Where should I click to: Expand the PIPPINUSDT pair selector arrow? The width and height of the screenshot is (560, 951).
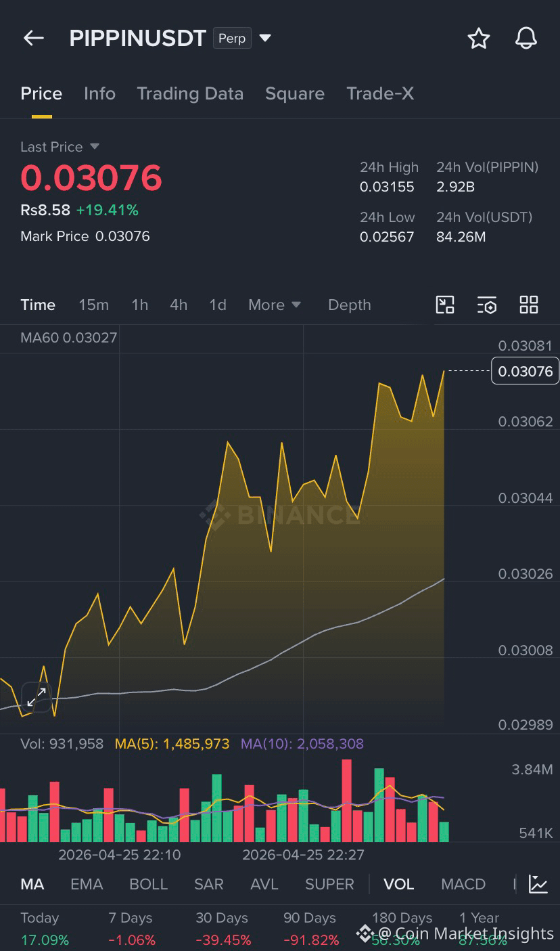265,38
